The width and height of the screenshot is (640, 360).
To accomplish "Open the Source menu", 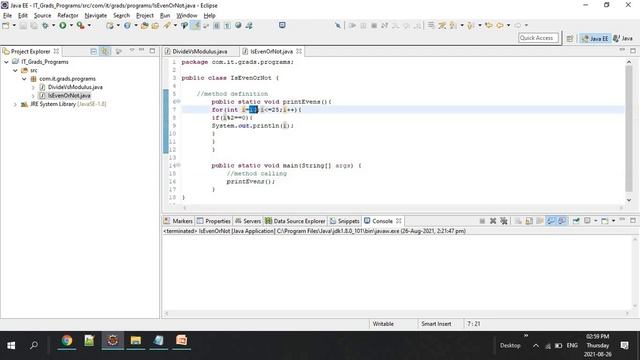I will [42, 16].
